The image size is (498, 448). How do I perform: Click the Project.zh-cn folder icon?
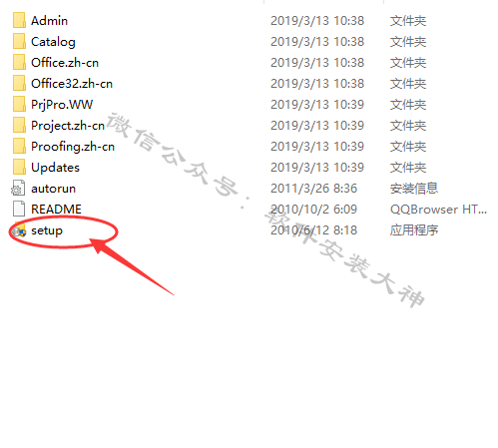tap(19, 125)
